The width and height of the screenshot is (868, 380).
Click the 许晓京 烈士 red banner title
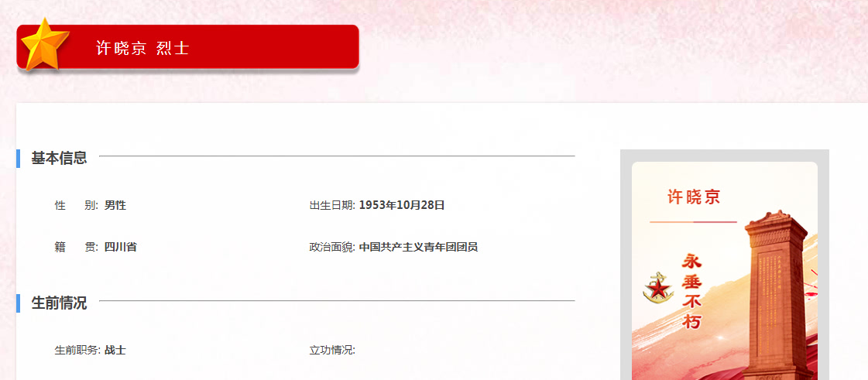tap(142, 48)
